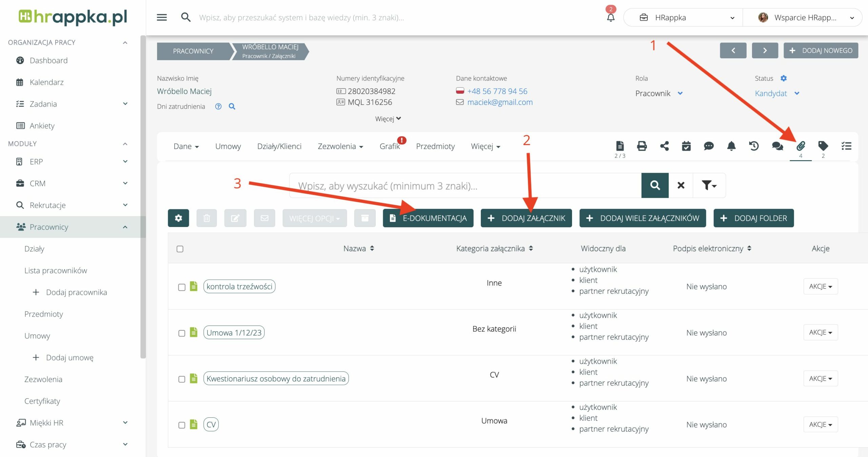Check the kontrola trzeźwości row checkbox
The height and width of the screenshot is (457, 868).
(x=182, y=287)
